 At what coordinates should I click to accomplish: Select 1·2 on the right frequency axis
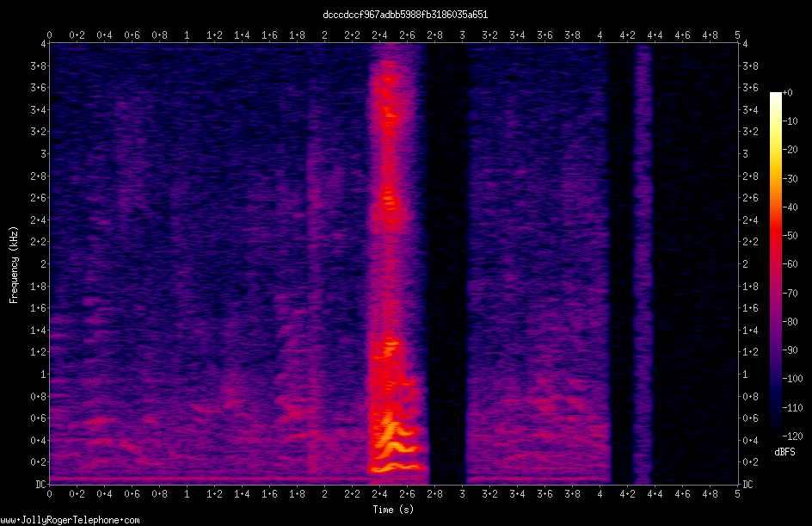click(x=750, y=352)
